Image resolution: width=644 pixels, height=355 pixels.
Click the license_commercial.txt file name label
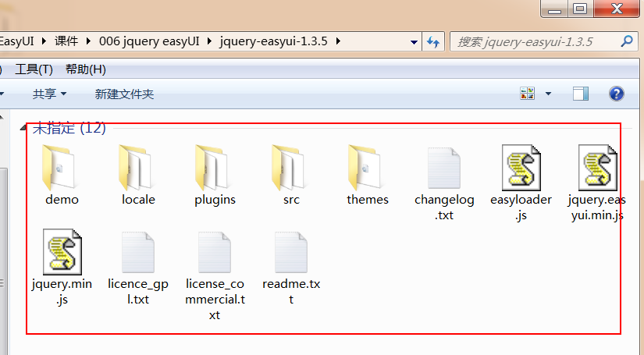[215, 299]
